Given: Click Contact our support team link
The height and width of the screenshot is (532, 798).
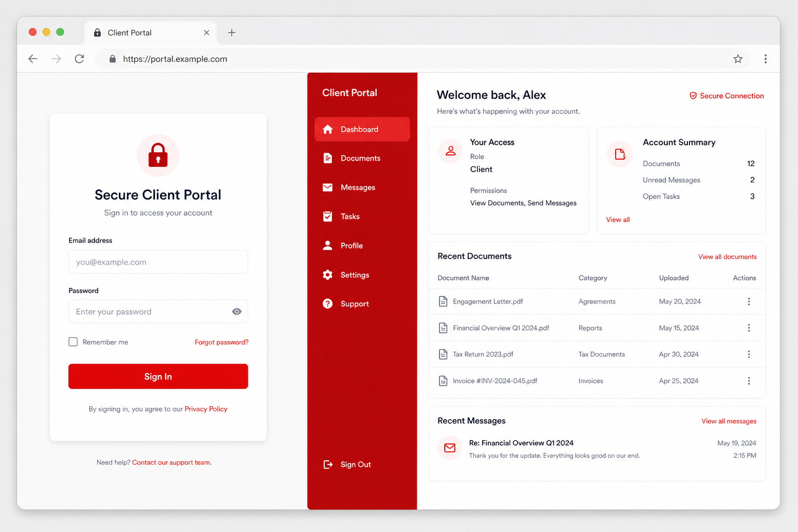Looking at the screenshot, I should [171, 462].
